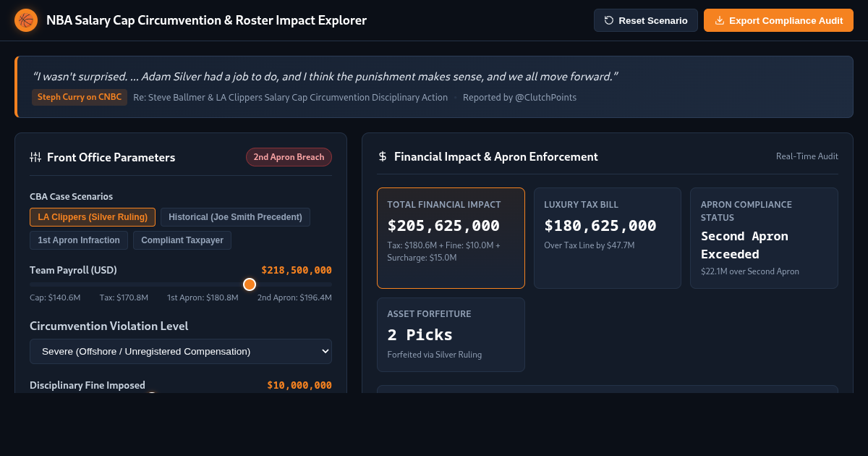Open the Asset Forfeiture card
Image resolution: width=868 pixels, height=456 pixels.
pyautogui.click(x=451, y=334)
